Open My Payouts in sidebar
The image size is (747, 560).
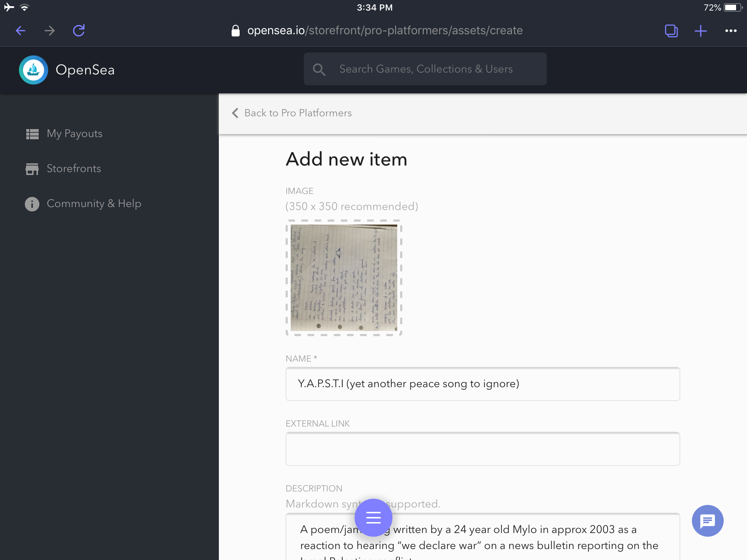[74, 134]
